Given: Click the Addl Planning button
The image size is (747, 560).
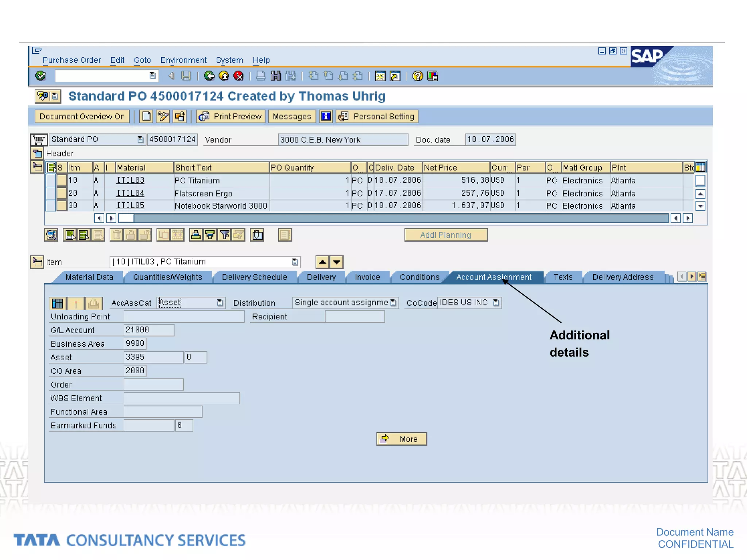Looking at the screenshot, I should [x=446, y=235].
